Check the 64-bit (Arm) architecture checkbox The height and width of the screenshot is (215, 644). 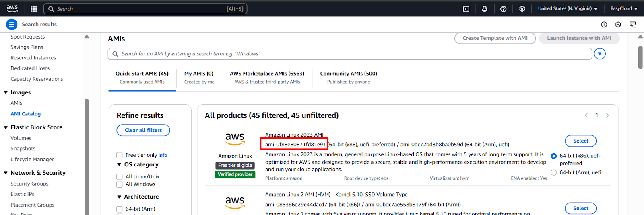point(120,209)
